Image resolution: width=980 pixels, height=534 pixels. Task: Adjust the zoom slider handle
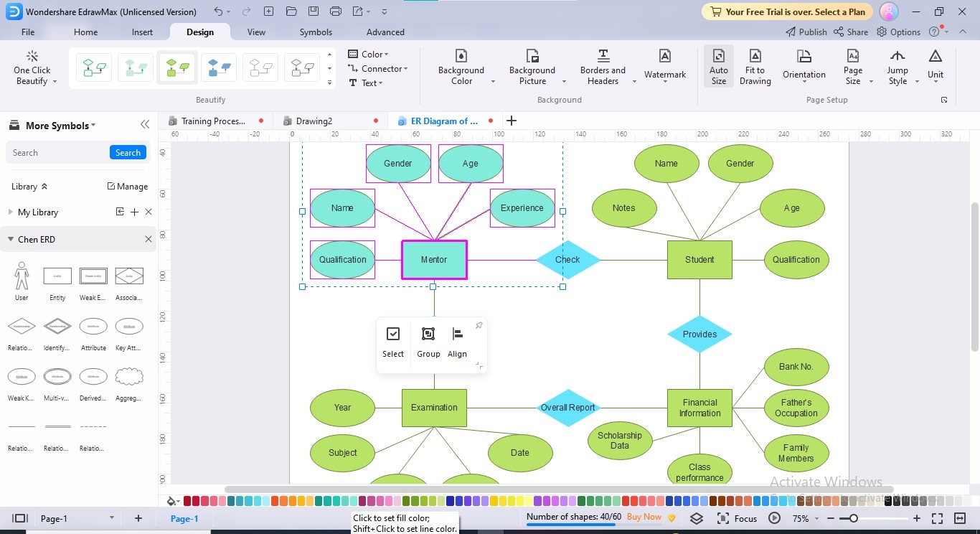pyautogui.click(x=853, y=518)
